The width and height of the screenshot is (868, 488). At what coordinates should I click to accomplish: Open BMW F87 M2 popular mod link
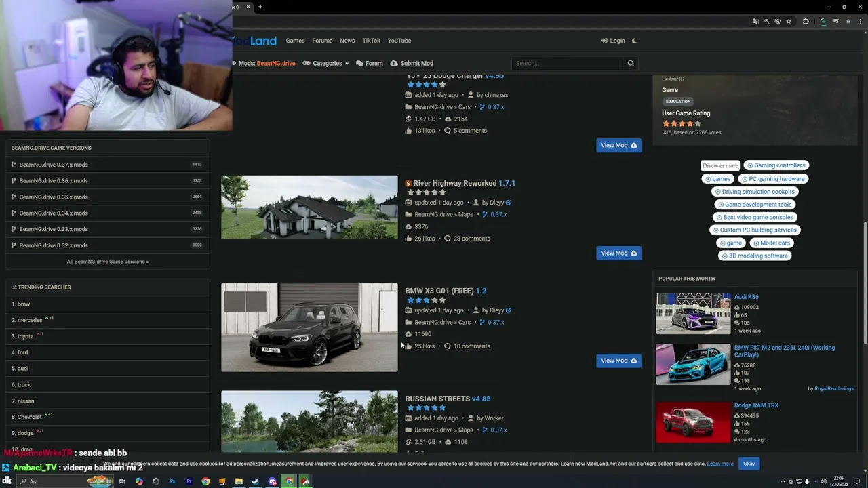[785, 351]
